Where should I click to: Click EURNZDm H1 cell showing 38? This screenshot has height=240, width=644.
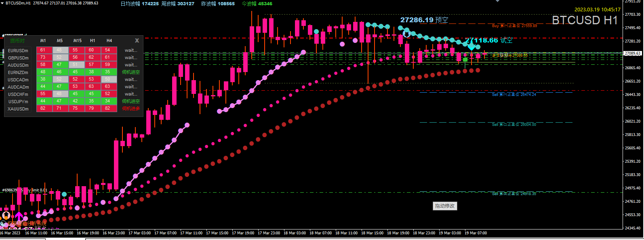93,72
